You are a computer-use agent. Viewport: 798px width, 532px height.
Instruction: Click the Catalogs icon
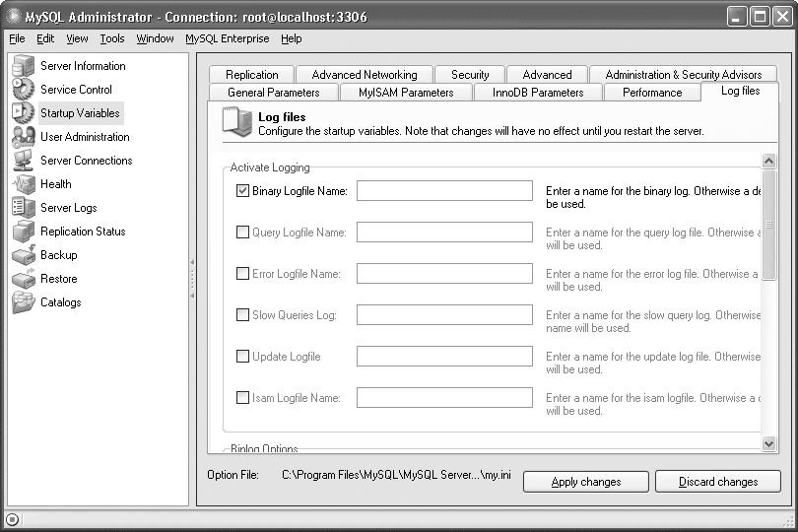coord(23,302)
